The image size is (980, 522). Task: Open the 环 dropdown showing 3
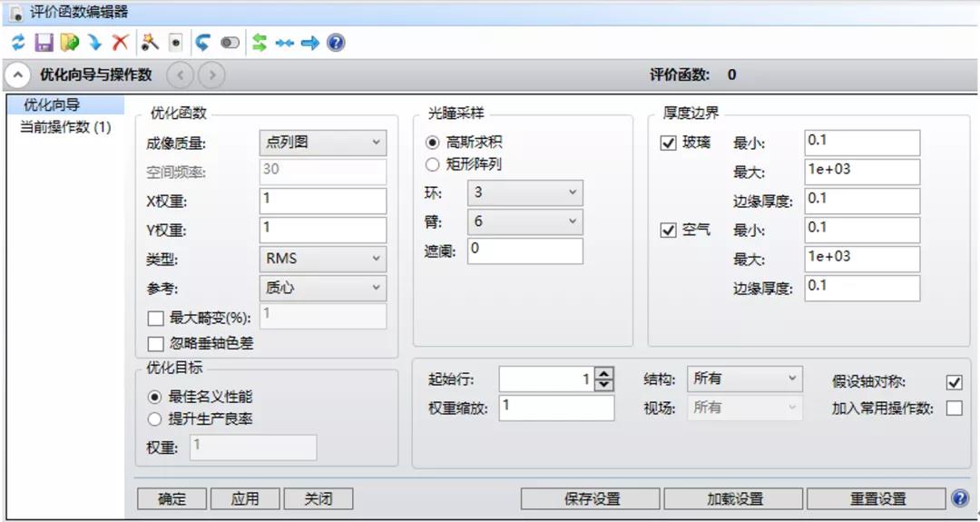(x=525, y=192)
